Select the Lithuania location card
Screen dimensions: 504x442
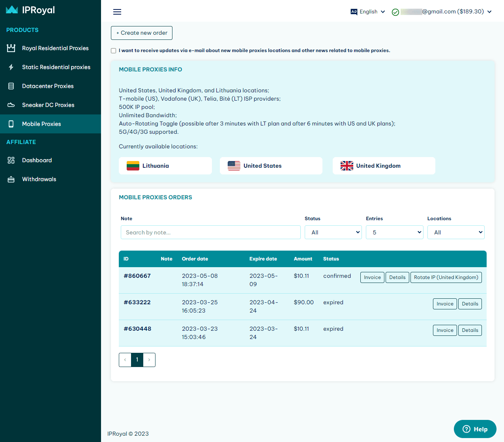pos(165,166)
